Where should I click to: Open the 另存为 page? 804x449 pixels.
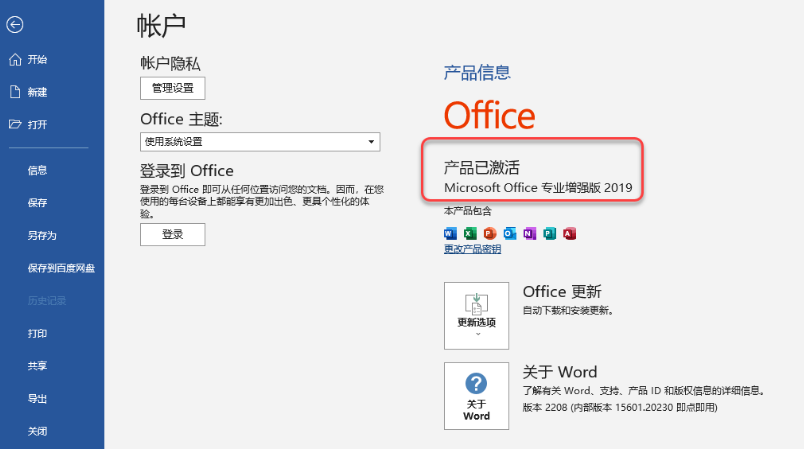click(x=42, y=236)
